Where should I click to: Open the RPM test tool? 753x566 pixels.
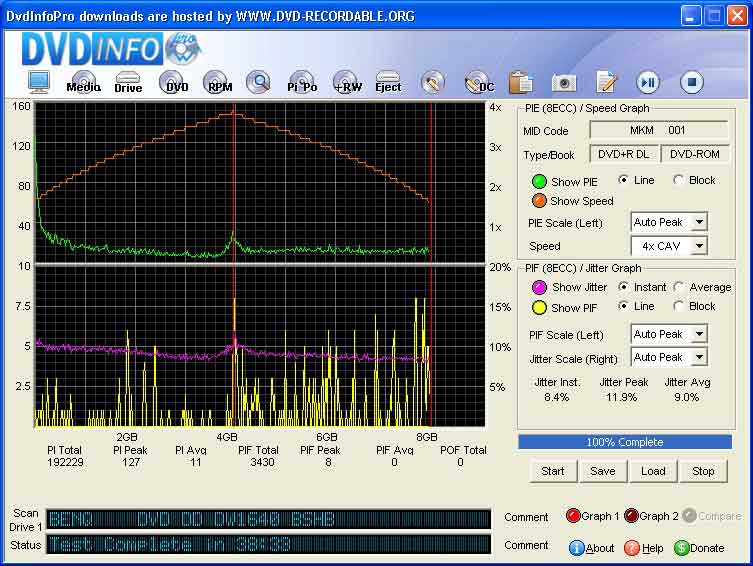(218, 82)
